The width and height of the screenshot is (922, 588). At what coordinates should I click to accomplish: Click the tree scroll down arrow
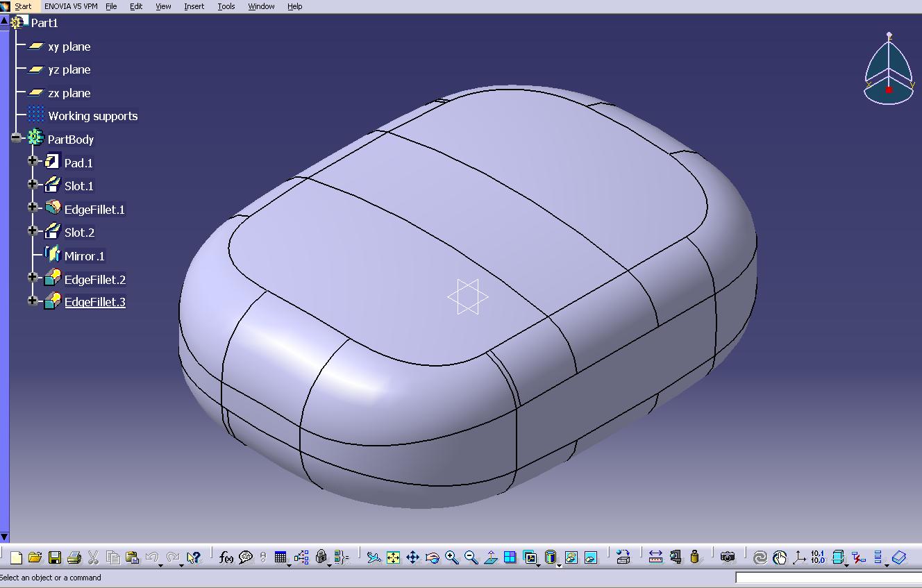pyautogui.click(x=4, y=537)
